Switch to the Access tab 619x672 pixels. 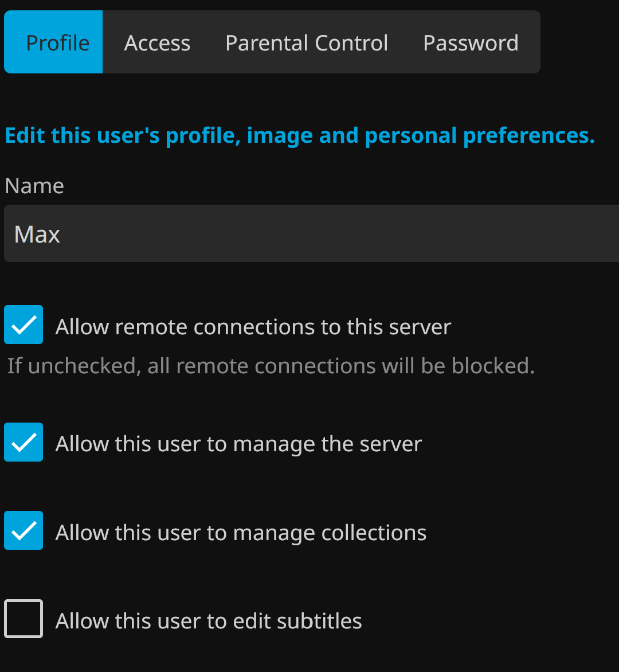[x=157, y=43]
